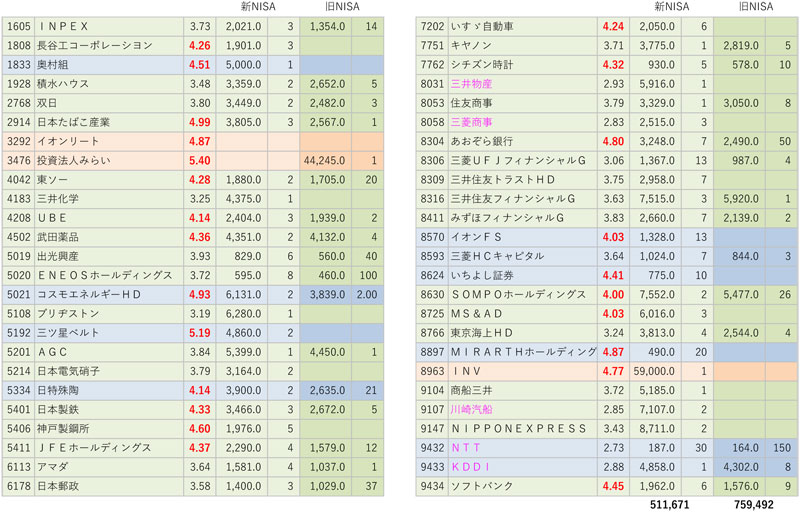Select the 日本電気硝子 cell
Screen dimensions: 800x512
pos(109,371)
